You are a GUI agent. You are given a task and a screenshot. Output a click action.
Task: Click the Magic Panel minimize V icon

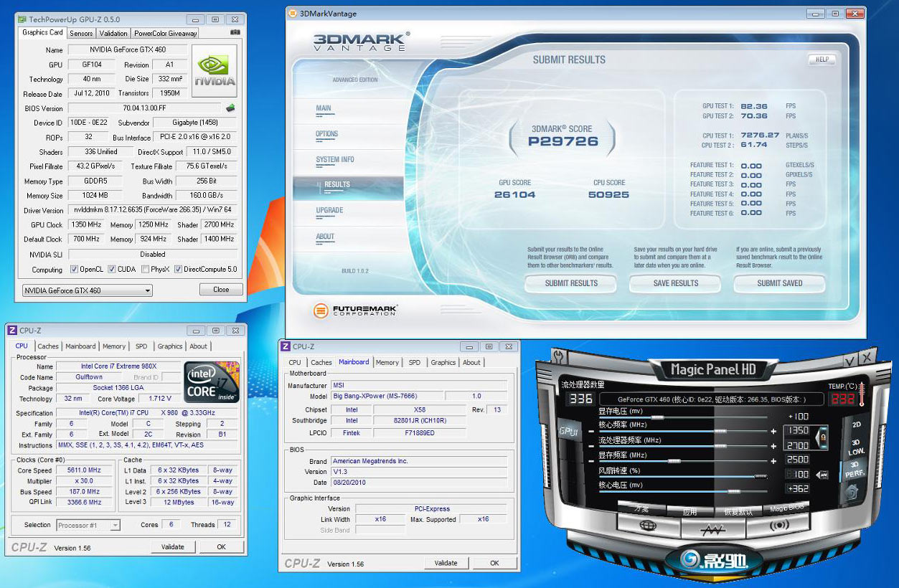point(850,361)
